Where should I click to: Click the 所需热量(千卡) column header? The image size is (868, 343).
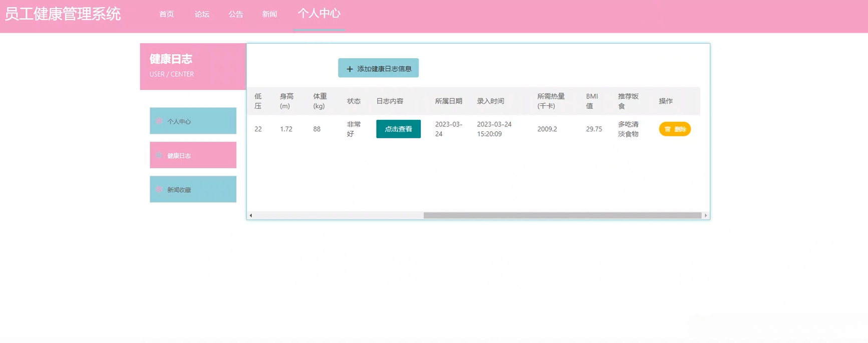click(551, 101)
